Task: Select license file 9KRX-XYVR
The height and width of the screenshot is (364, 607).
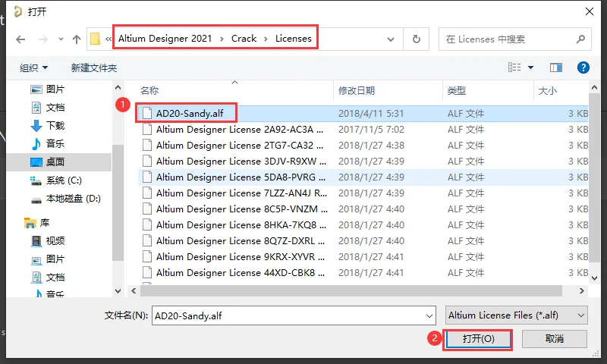Action: (363, 256)
